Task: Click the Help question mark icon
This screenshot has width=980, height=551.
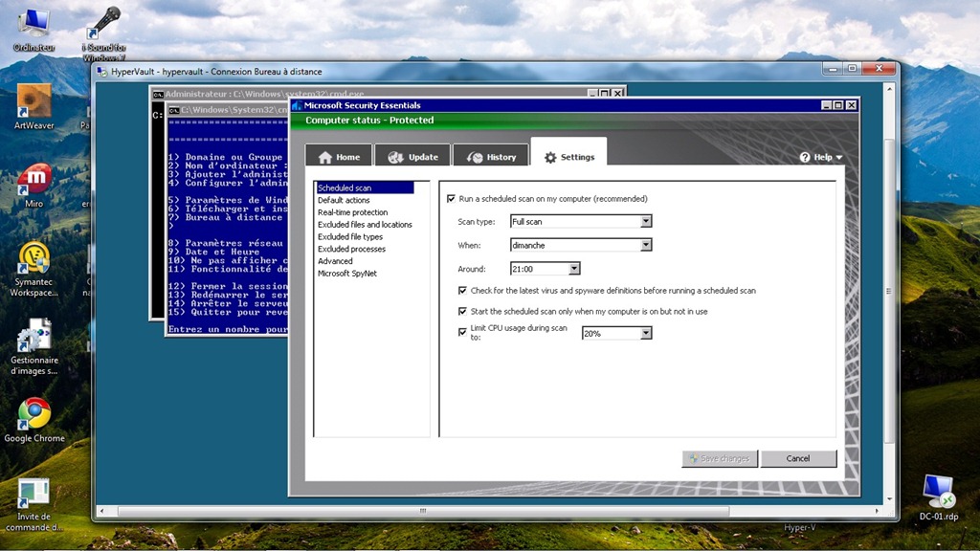Action: (x=805, y=158)
